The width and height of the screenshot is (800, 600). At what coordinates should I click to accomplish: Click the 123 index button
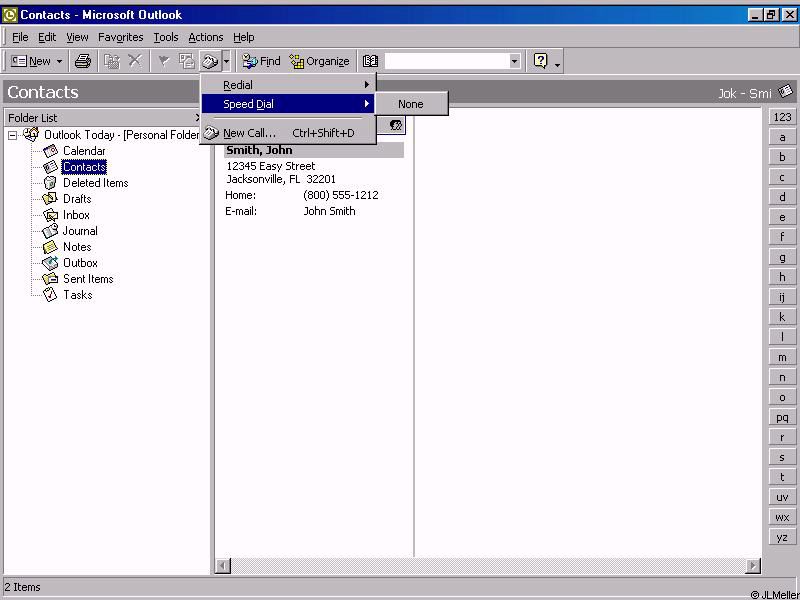(782, 117)
